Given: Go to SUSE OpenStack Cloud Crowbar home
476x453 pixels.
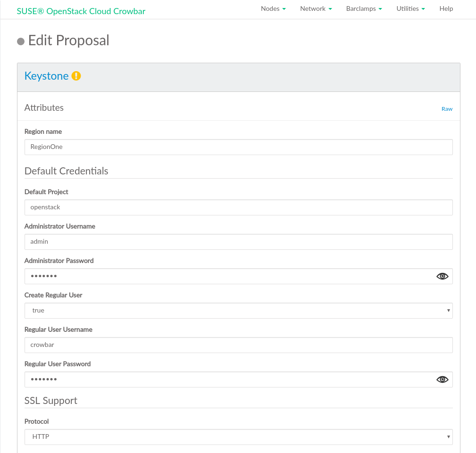Looking at the screenshot, I should pos(81,11).
